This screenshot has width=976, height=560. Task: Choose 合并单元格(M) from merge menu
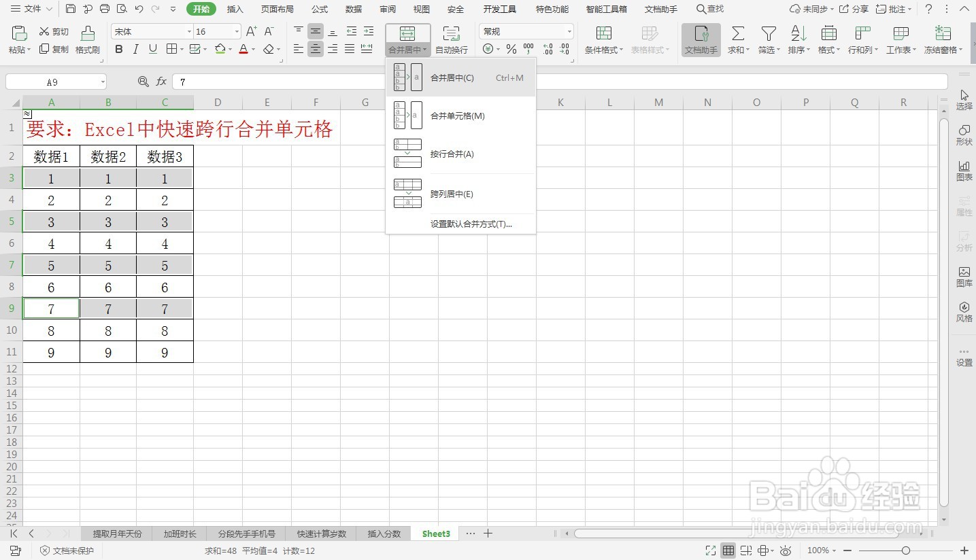460,116
